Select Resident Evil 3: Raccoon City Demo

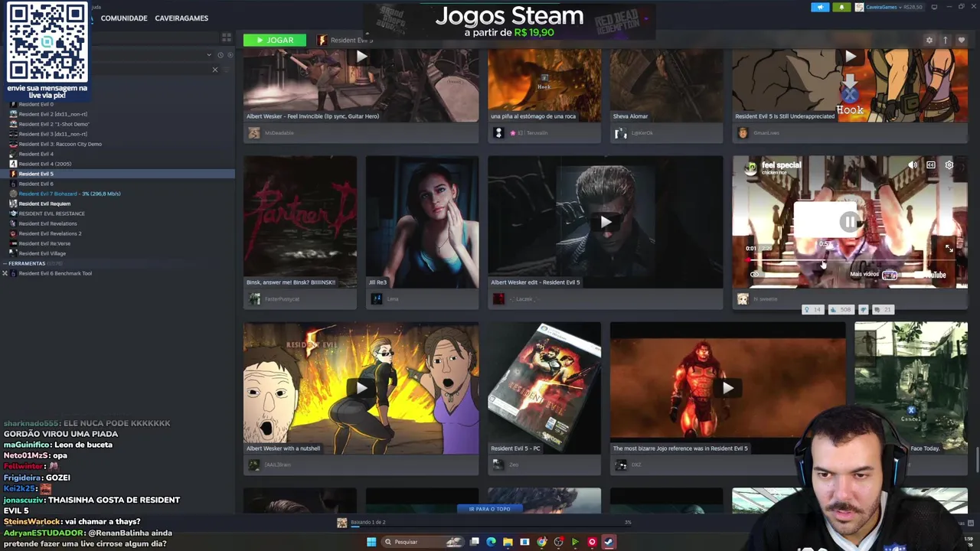tap(60, 144)
